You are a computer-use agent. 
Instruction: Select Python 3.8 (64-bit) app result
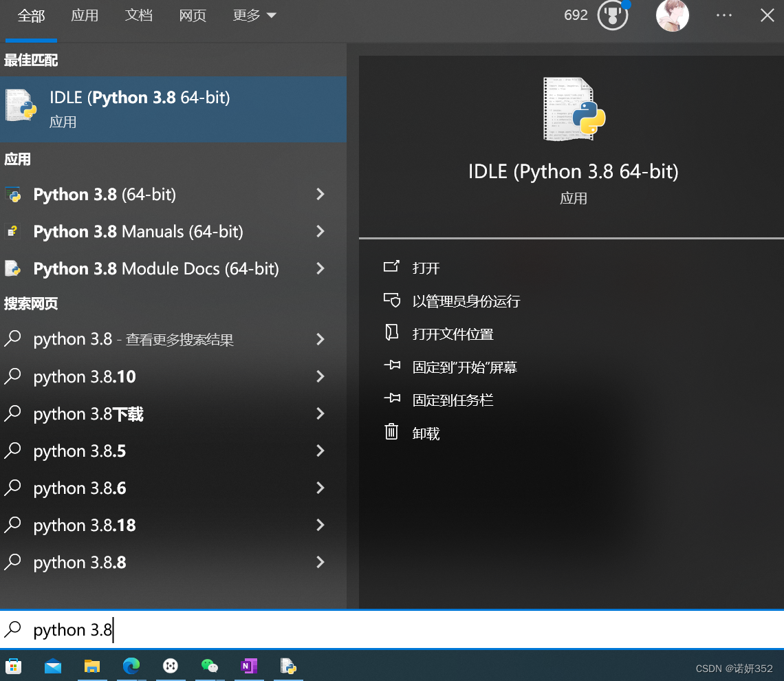(173, 194)
